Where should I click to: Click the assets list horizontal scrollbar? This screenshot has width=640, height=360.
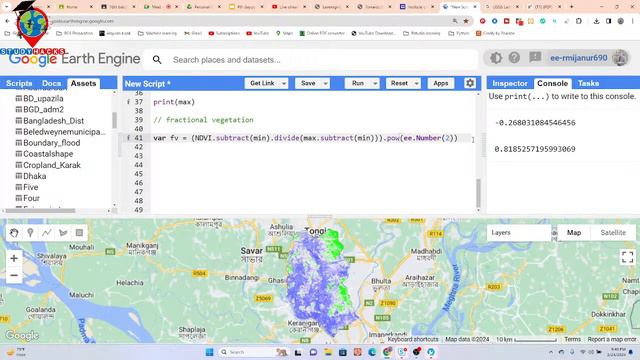pos(40,211)
